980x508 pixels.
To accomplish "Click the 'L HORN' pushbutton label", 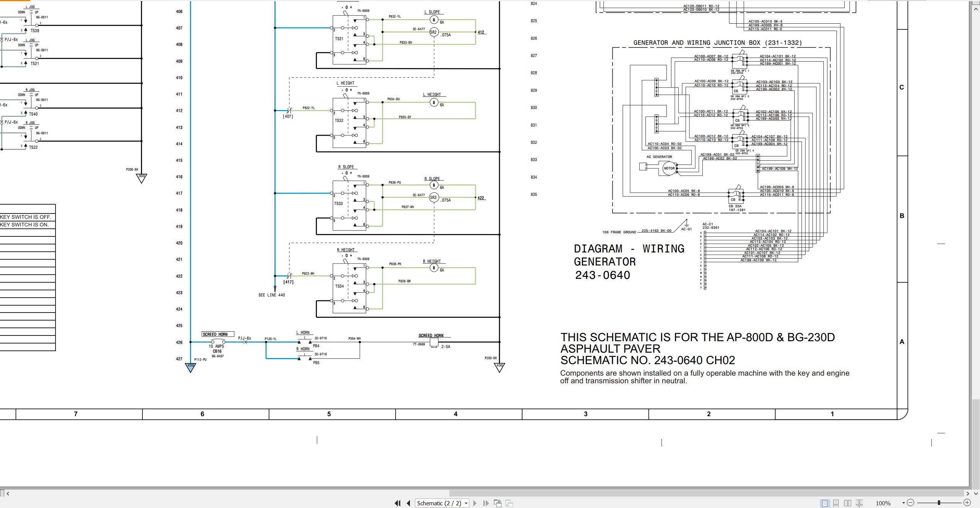I will (303, 332).
